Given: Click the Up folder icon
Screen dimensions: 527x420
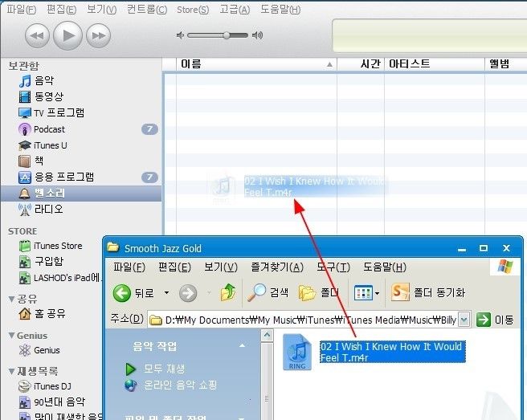Looking at the screenshot, I should point(228,292).
